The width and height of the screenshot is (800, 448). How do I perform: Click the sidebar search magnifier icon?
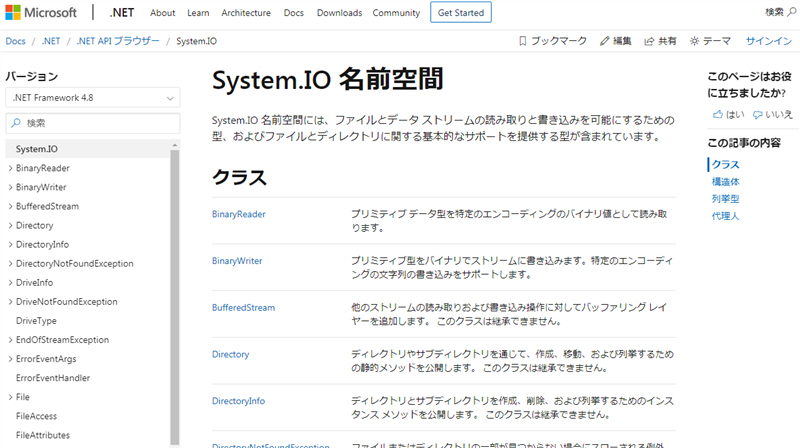(16, 123)
